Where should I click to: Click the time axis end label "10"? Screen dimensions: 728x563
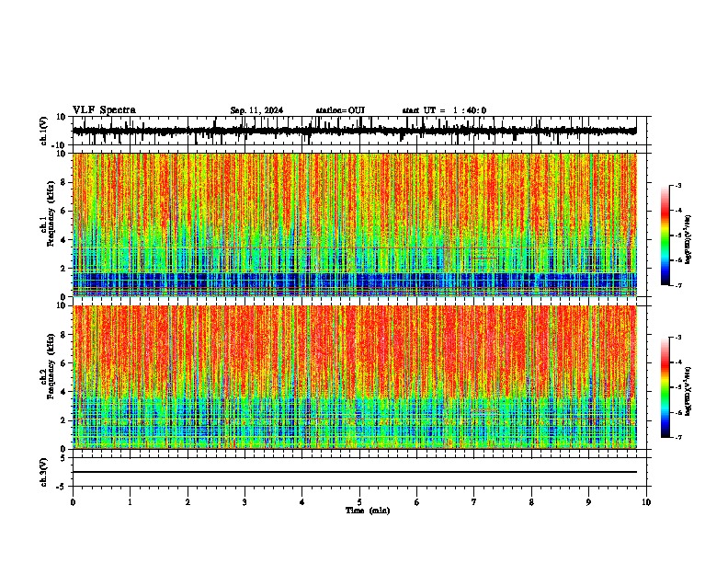(x=646, y=502)
